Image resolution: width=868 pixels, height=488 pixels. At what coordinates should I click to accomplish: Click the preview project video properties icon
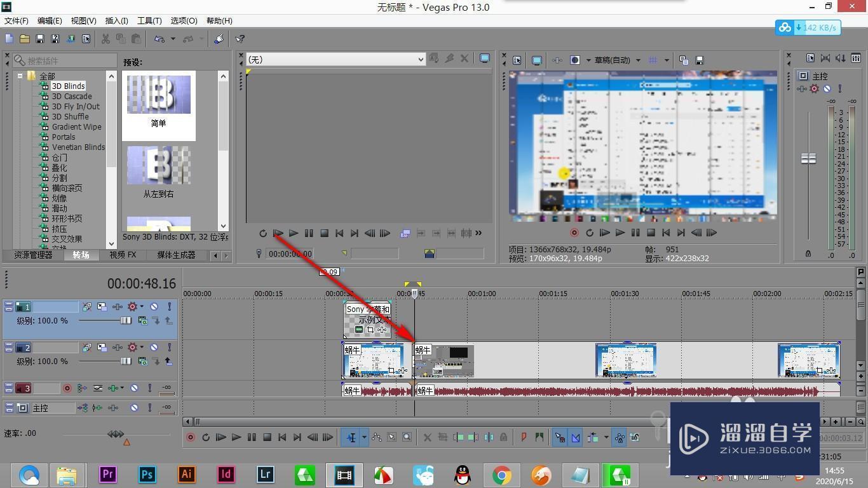pyautogui.click(x=517, y=60)
